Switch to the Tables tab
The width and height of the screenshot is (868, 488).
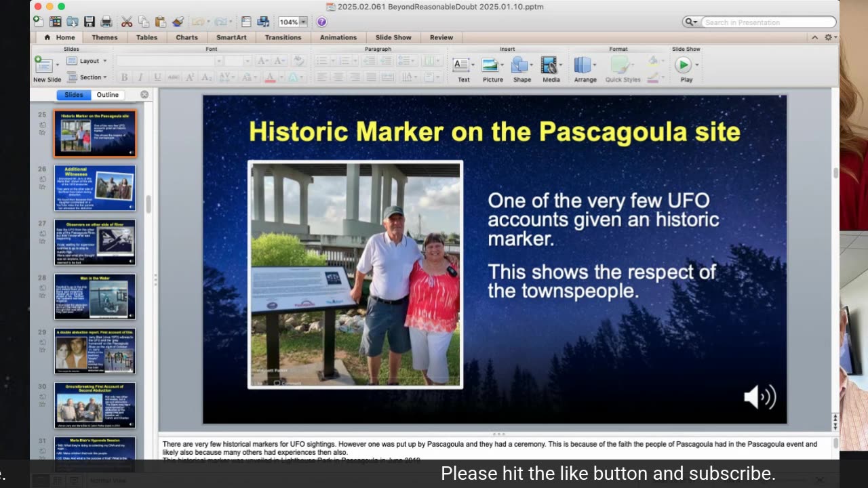click(146, 37)
